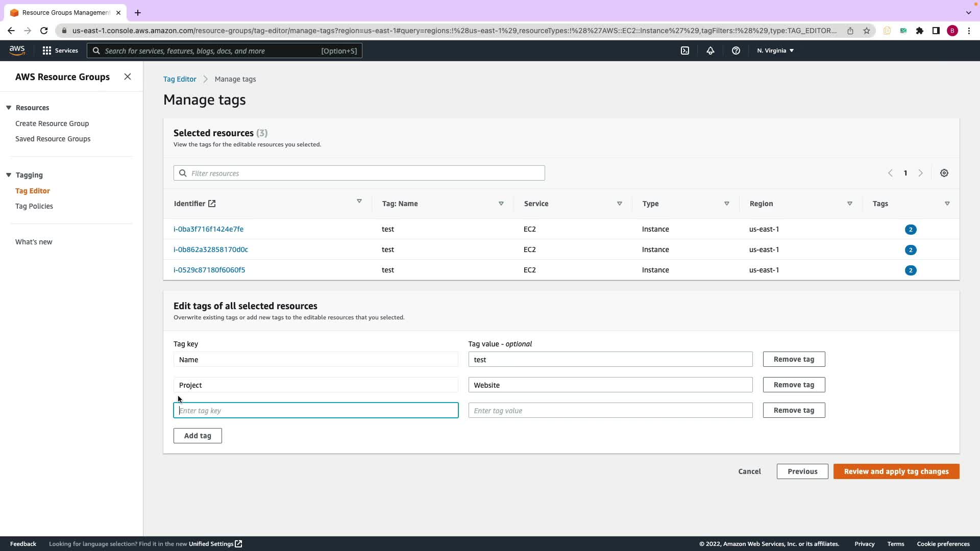Close the AWS Resource Groups sidebar
Viewport: 980px width, 551px height.
[x=128, y=77]
